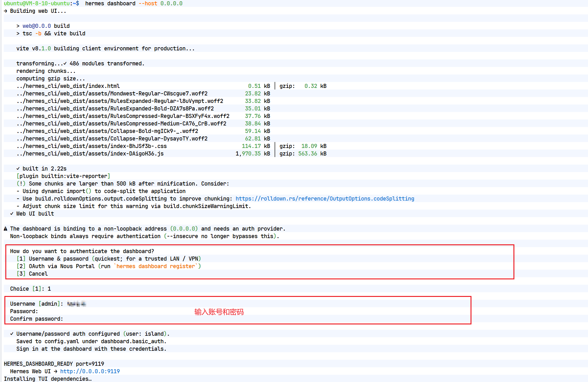Click the gzip 18.09 kB value
This screenshot has width=588, height=382.
303,146
